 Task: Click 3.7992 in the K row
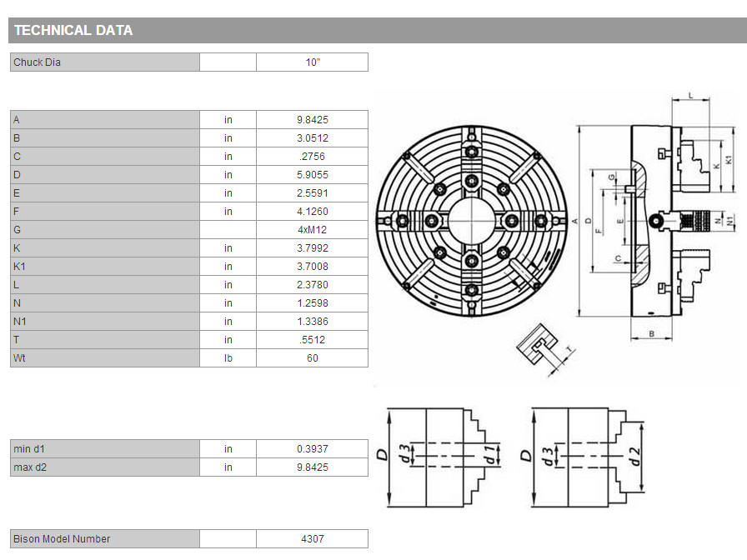tap(313, 248)
